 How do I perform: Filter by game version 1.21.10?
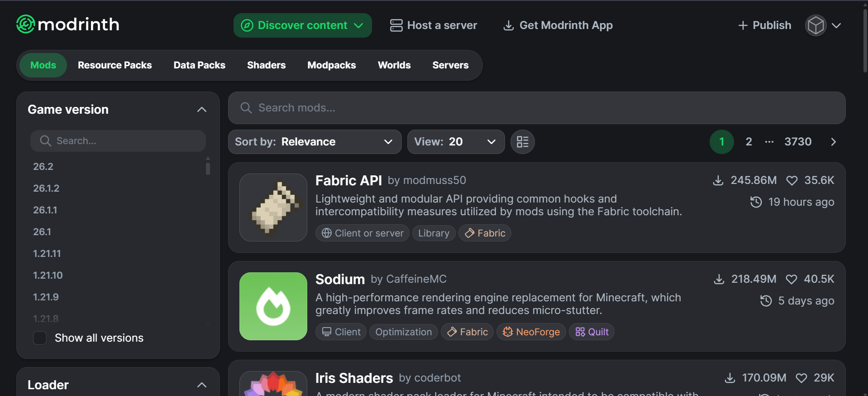click(48, 275)
